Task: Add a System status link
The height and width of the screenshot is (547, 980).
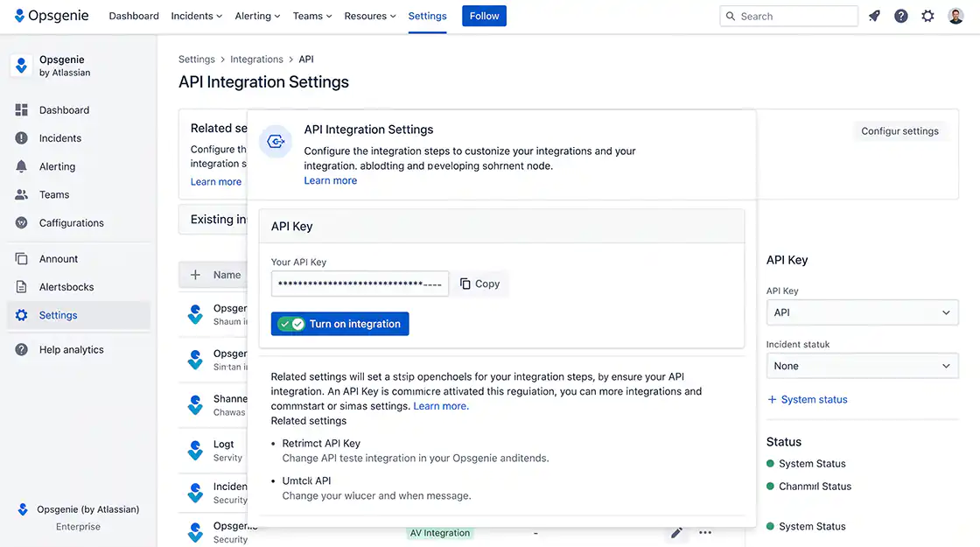Action: (807, 399)
